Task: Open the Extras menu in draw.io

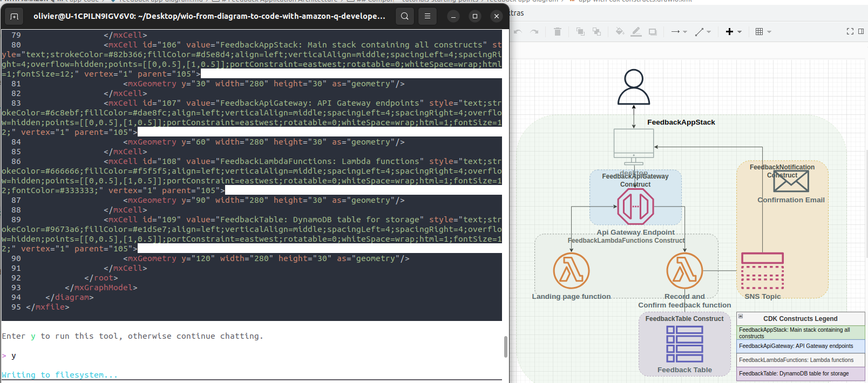Action: point(517,13)
